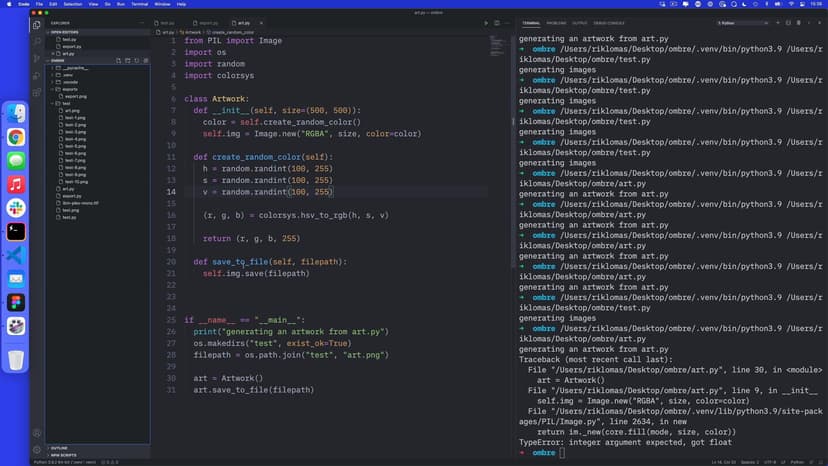
Task: Run the Python file with play button
Action: (486, 22)
